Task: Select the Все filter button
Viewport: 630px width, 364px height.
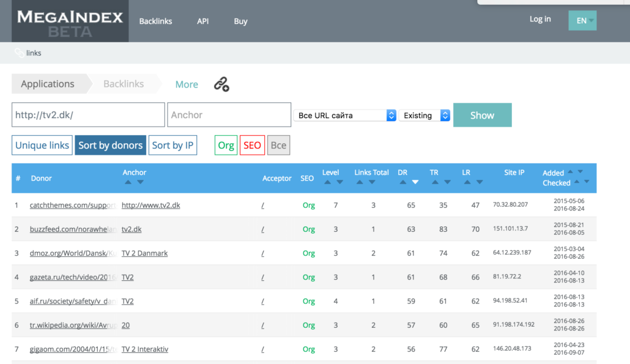Action: pos(278,145)
